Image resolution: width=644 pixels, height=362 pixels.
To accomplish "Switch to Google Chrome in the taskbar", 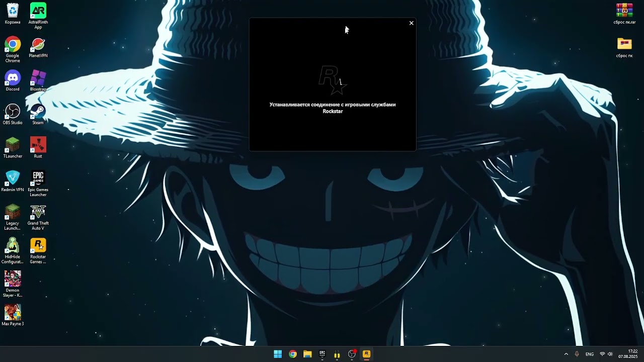I will 293,354.
